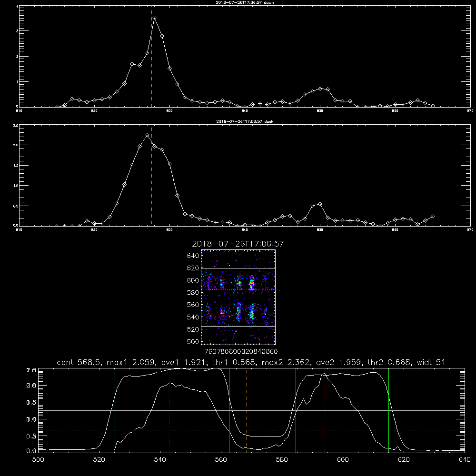
Task: Click the x-axis label 640 on bottom plot
Action: 465,460
